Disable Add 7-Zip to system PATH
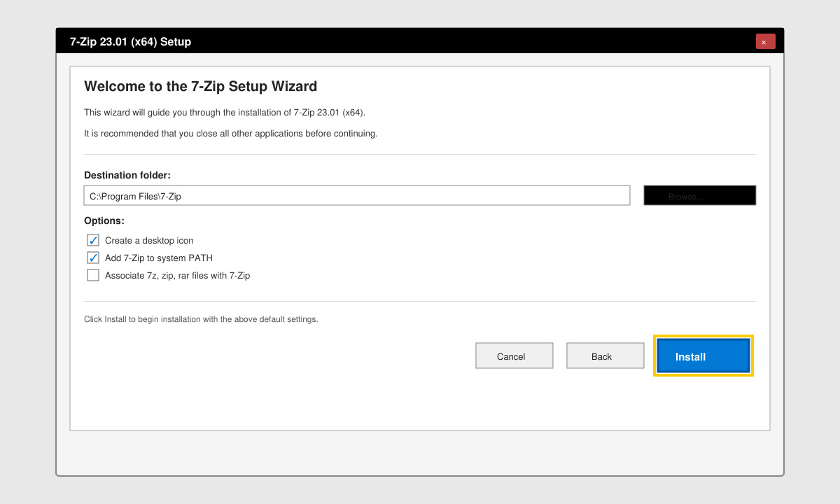Viewport: 840px width, 504px height. point(93,258)
